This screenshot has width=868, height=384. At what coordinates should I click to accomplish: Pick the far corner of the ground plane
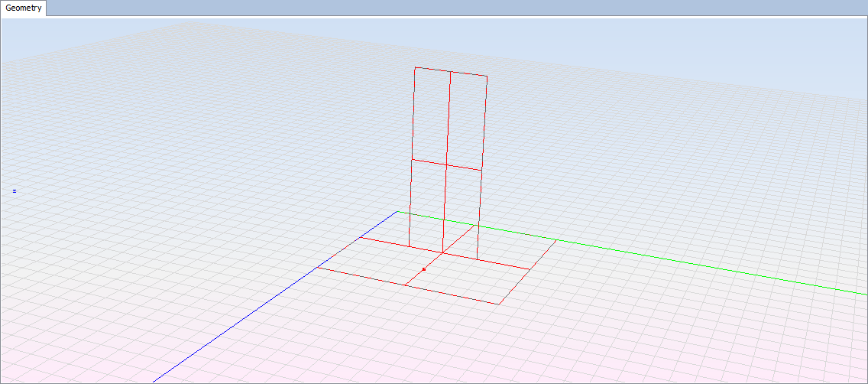coord(397,211)
